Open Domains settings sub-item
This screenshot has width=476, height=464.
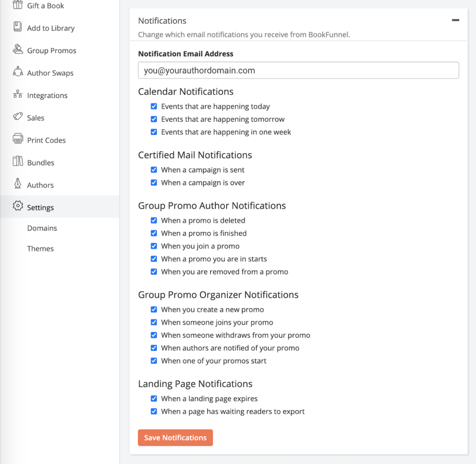[x=42, y=228]
